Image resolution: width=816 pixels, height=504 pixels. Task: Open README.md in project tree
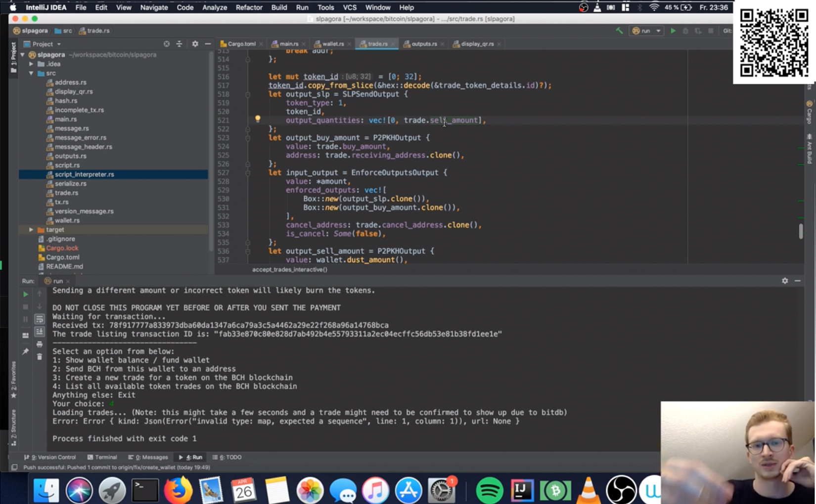tap(64, 266)
